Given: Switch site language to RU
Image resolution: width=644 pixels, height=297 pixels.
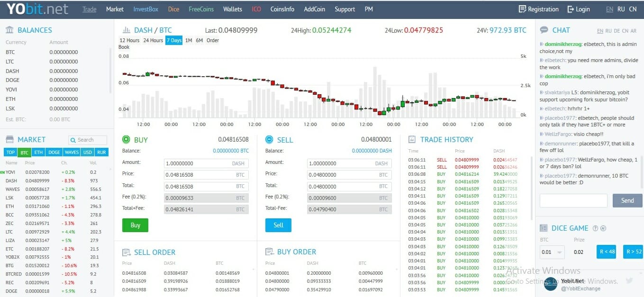Looking at the screenshot, I should coord(621,9).
